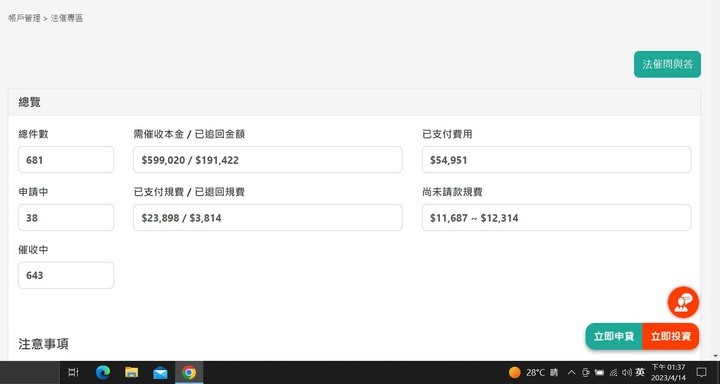
Task: Click the 催收中 field showing 643
Action: [x=66, y=275]
